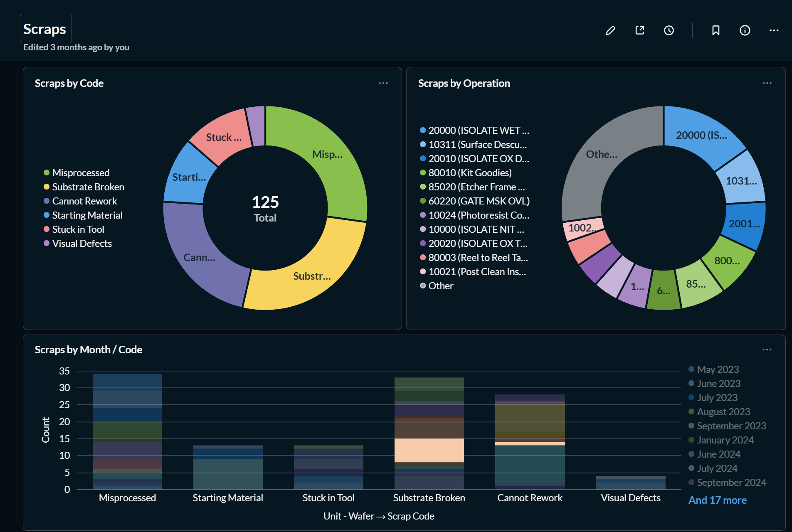The image size is (792, 532).
Task: Click the Stuck in Tool stacked bar
Action: point(328,467)
